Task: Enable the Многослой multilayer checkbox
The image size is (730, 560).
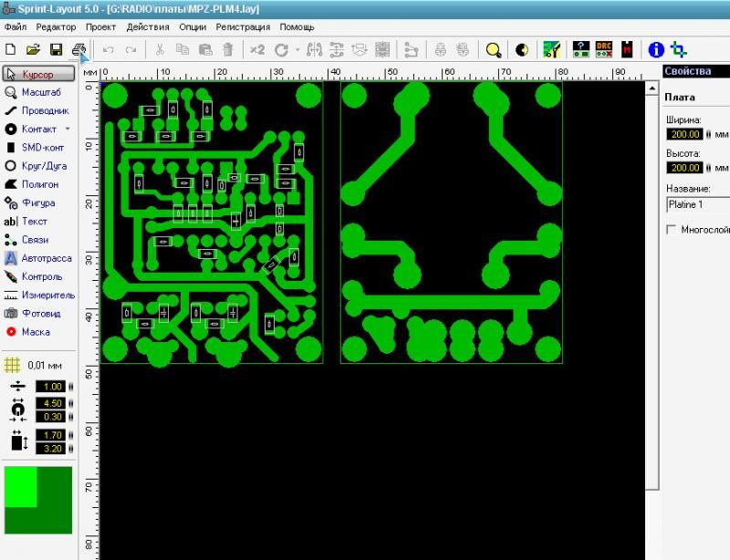Action: (673, 230)
